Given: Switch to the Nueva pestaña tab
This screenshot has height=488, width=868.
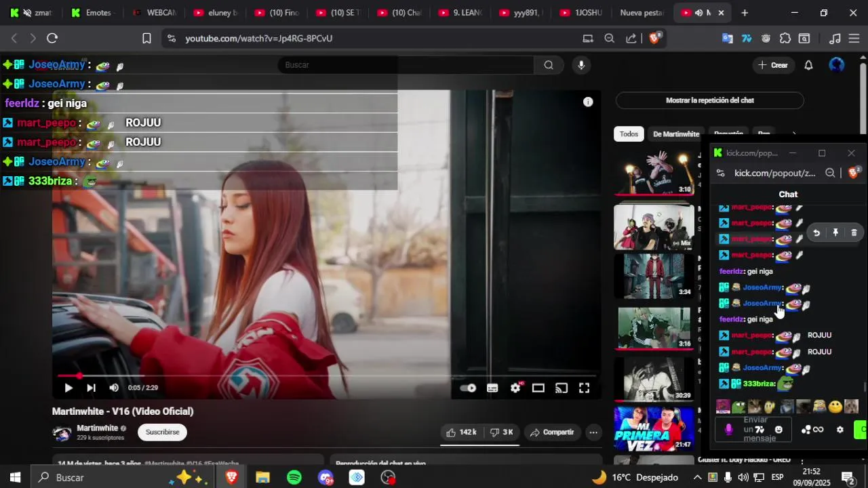Looking at the screenshot, I should 642,13.
